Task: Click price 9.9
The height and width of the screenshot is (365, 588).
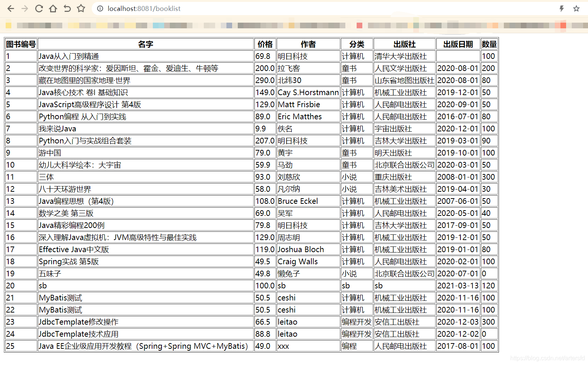Action: [261, 129]
